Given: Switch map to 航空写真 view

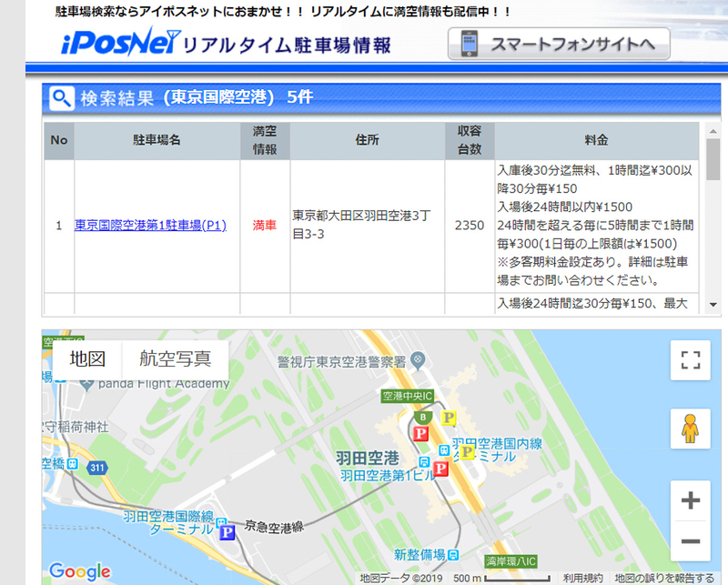Looking at the screenshot, I should 176,358.
